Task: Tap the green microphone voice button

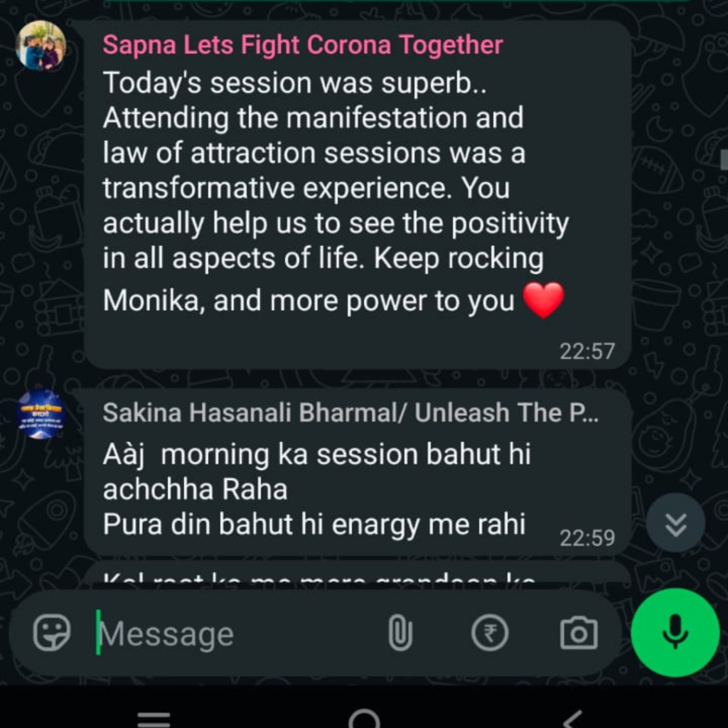Action: pyautogui.click(x=675, y=632)
